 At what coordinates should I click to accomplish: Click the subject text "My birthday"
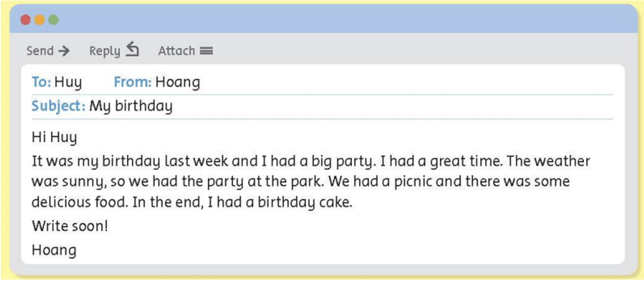click(x=131, y=106)
